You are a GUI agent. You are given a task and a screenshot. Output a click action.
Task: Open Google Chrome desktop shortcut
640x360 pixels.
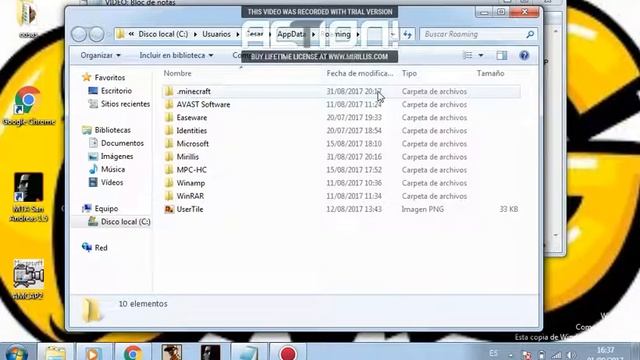click(x=28, y=105)
